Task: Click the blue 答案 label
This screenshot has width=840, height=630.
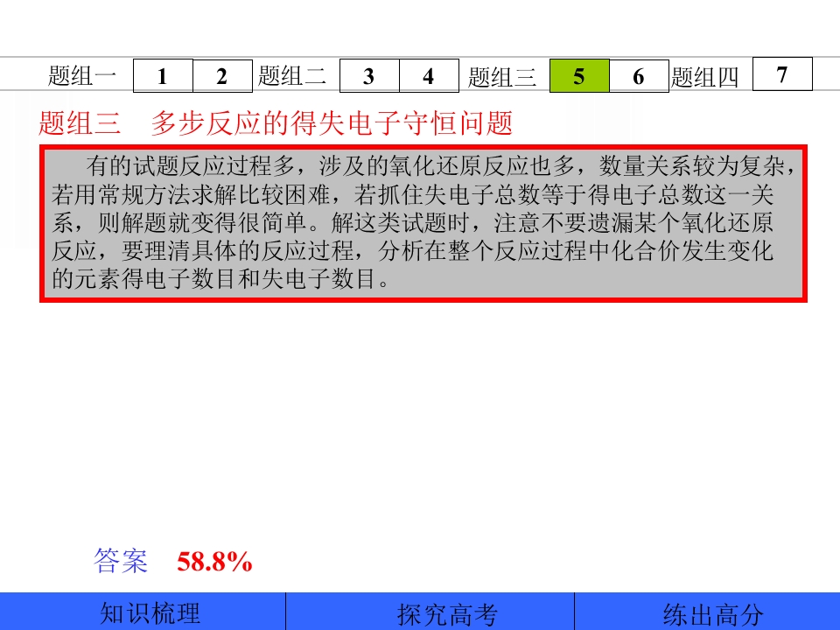Action: tap(121, 561)
